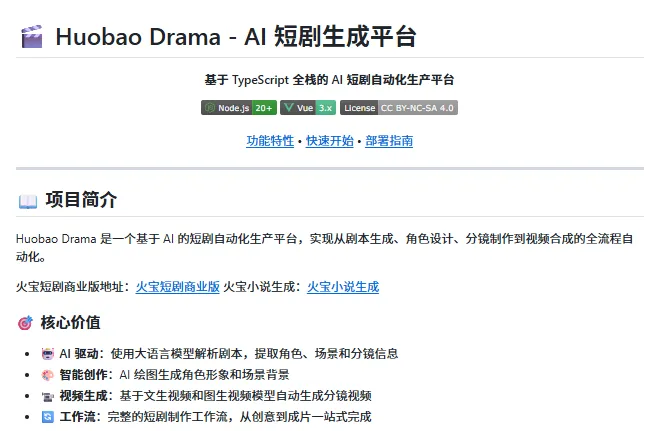This screenshot has width=658, height=431.
Task: Click the License CC BY-NC-SA 4.0 badge
Action: coord(399,108)
